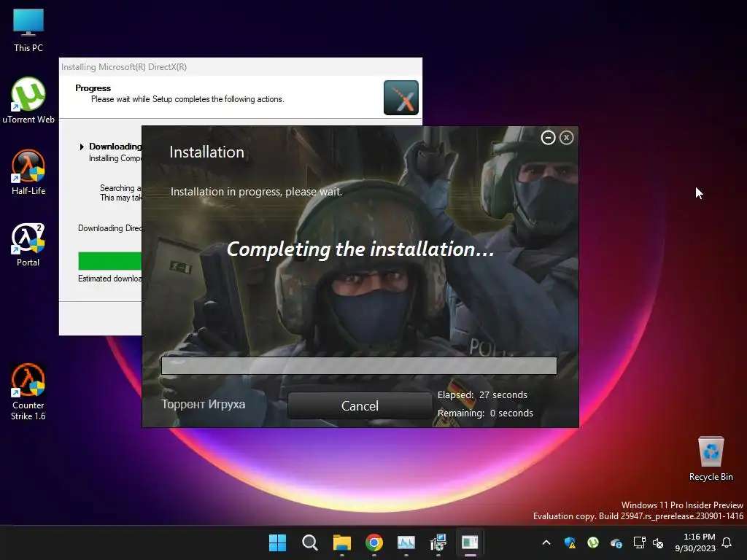The image size is (747, 560).
Task: Open File Explorer from taskbar
Action: point(342,542)
